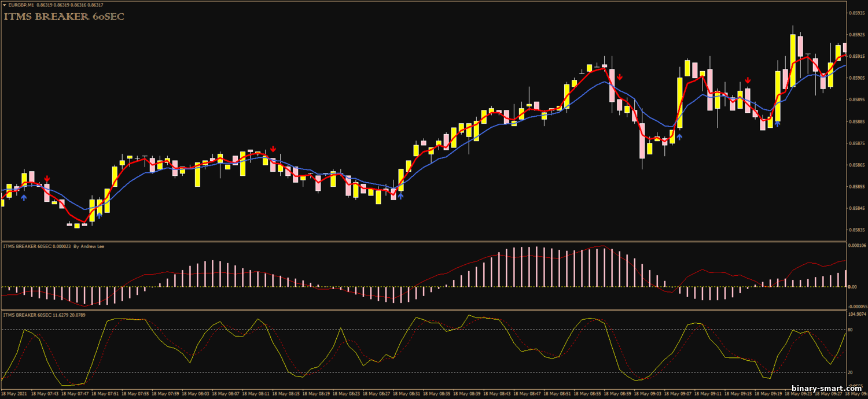Click the '18 May 08:11' time label
The width and height of the screenshot is (868, 399).
[256, 393]
